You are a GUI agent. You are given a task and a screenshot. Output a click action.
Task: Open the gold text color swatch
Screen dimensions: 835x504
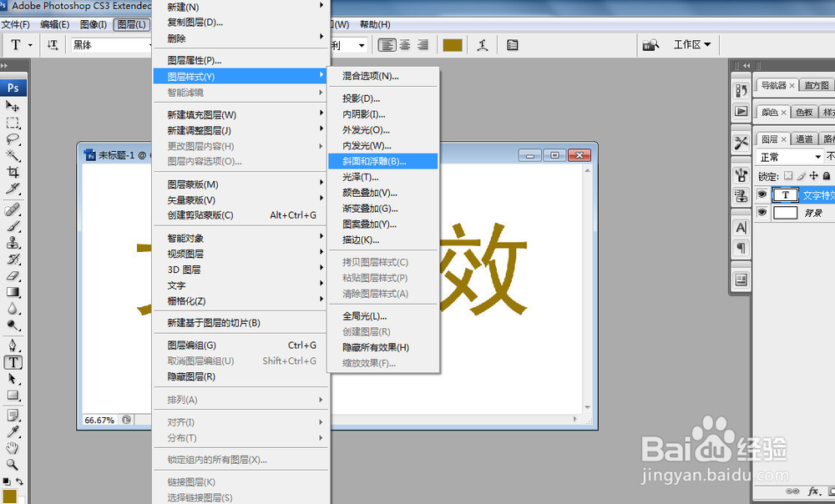452,45
